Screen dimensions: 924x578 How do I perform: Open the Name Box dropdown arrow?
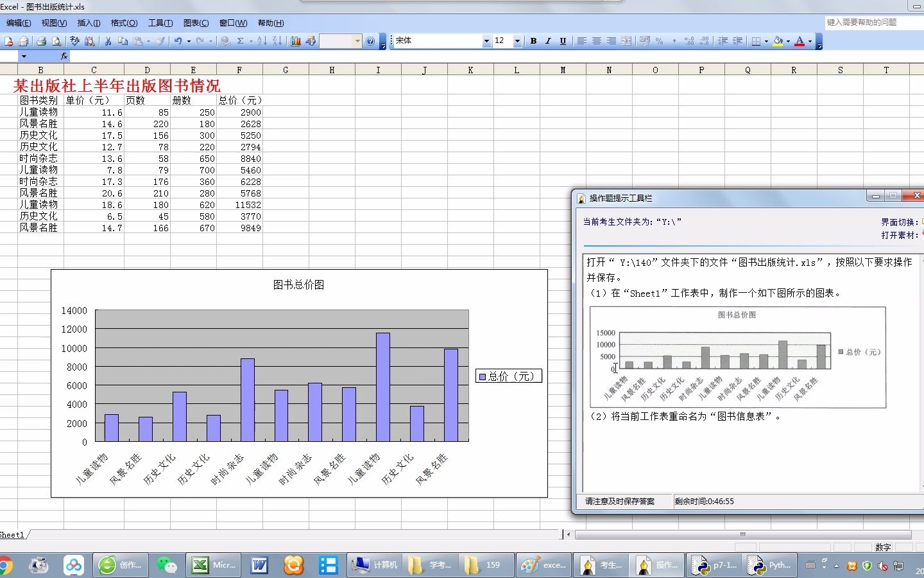[x=24, y=57]
